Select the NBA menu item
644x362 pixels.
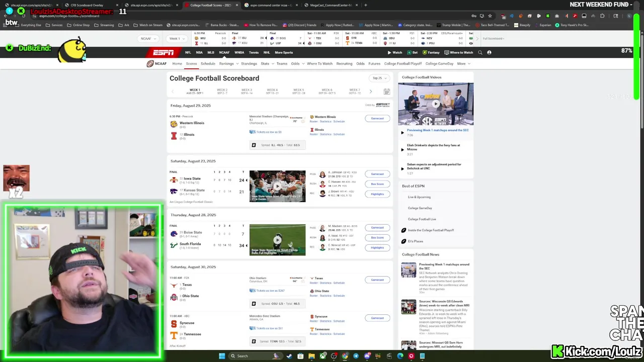[x=199, y=52]
